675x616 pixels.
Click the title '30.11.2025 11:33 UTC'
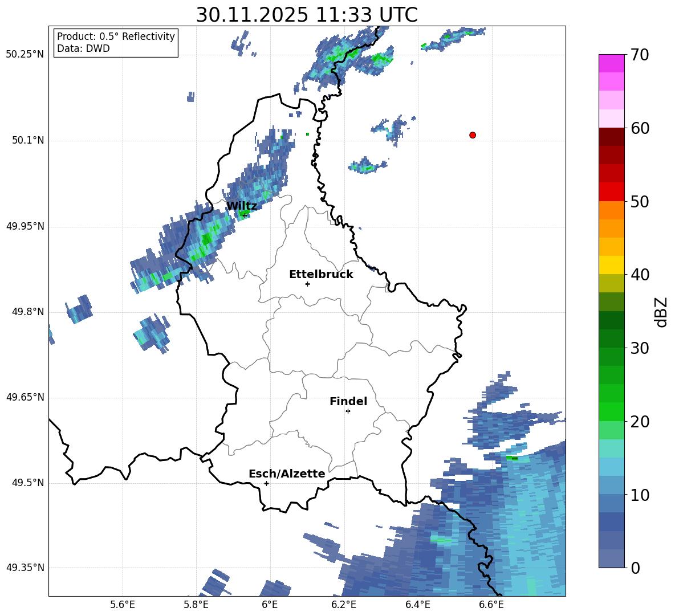[x=307, y=15]
